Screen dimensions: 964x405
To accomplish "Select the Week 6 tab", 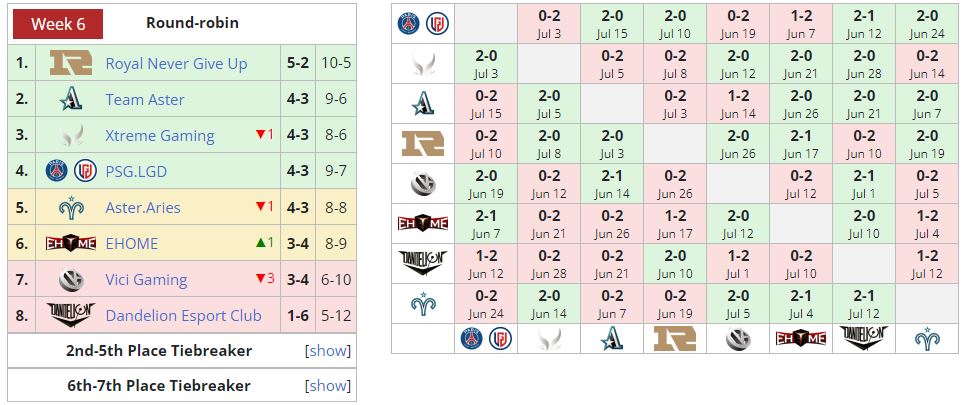I will coord(59,24).
